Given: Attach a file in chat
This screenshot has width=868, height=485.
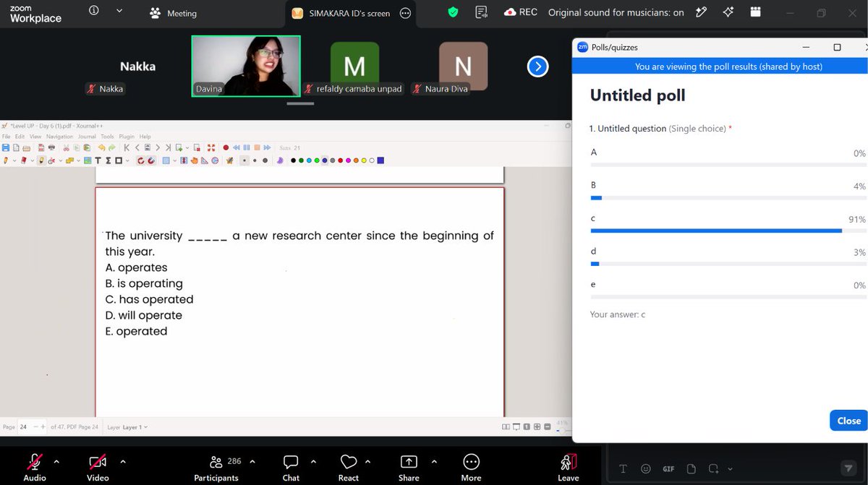Looking at the screenshot, I should [691, 468].
